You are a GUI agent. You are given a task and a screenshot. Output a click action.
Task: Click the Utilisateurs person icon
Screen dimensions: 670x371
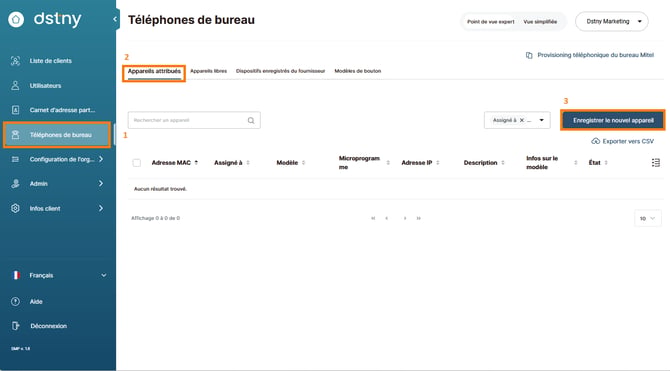pyautogui.click(x=15, y=85)
